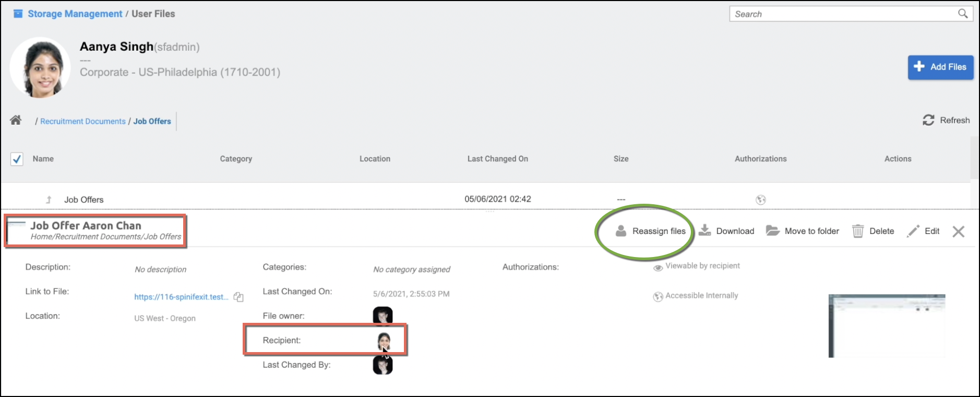Delete the selected file
Screen dimensions: 980x397
[x=873, y=231]
